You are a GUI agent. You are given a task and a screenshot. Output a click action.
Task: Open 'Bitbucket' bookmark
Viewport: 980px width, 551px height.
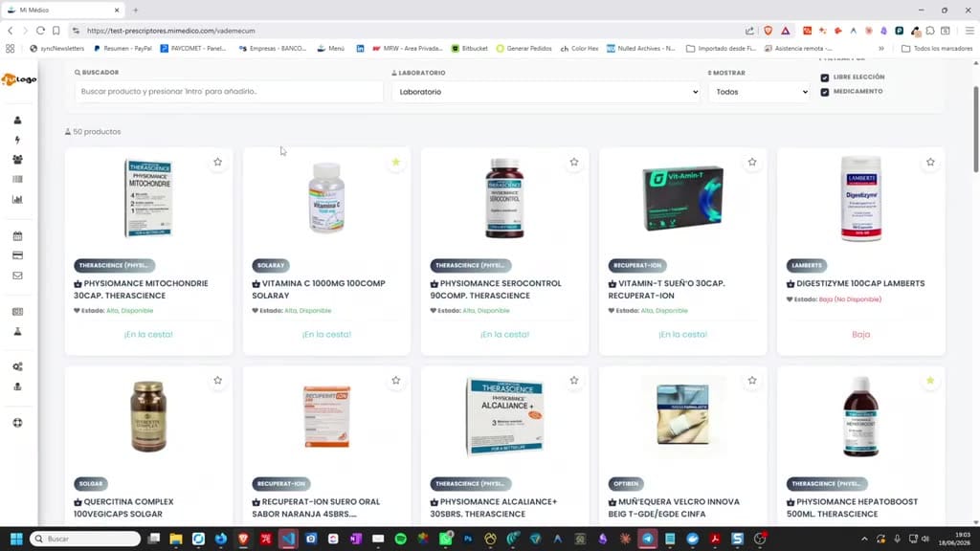click(x=469, y=48)
